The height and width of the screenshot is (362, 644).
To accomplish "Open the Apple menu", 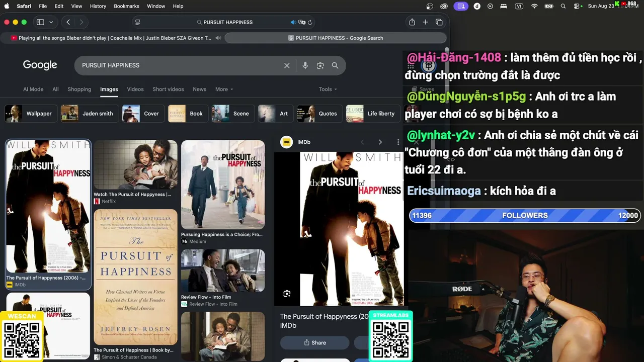I will [7, 6].
